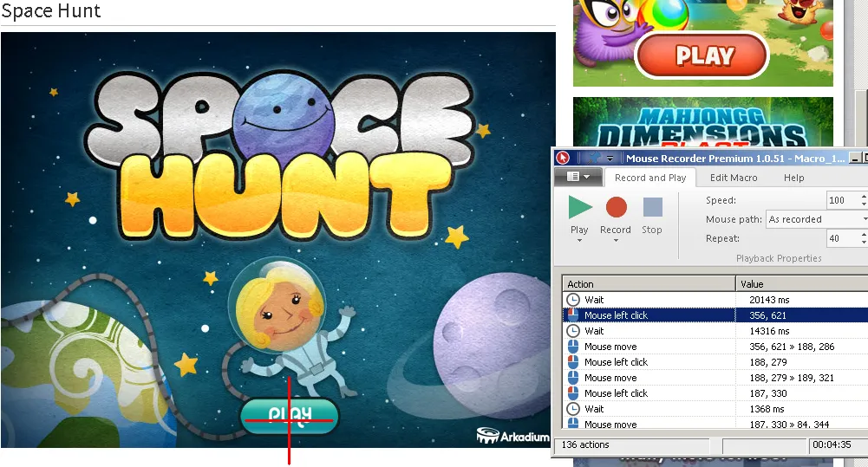Select the value cell '14316 ms'
This screenshot has width=868, height=467.
click(x=769, y=331)
